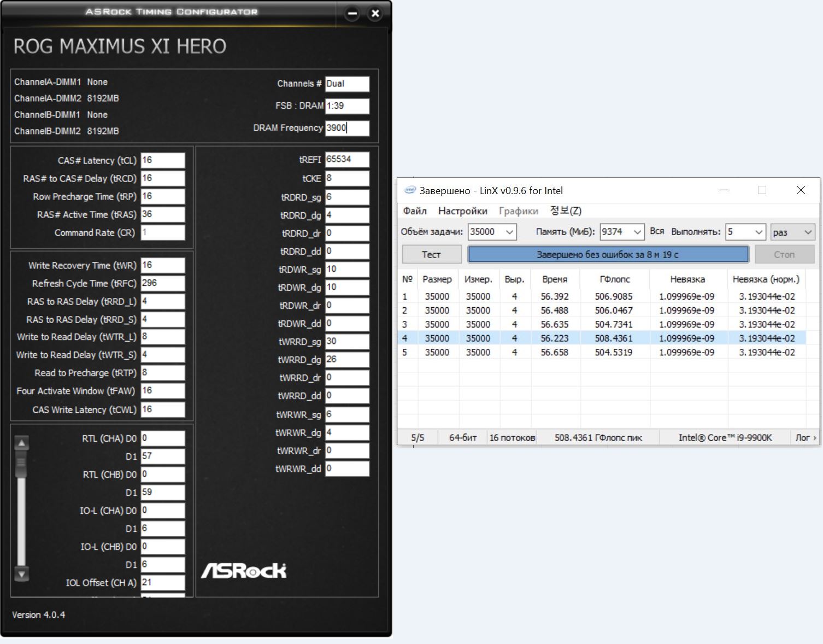This screenshot has width=823, height=644.
Task: Click the FSB : DRAM field
Action: [347, 106]
